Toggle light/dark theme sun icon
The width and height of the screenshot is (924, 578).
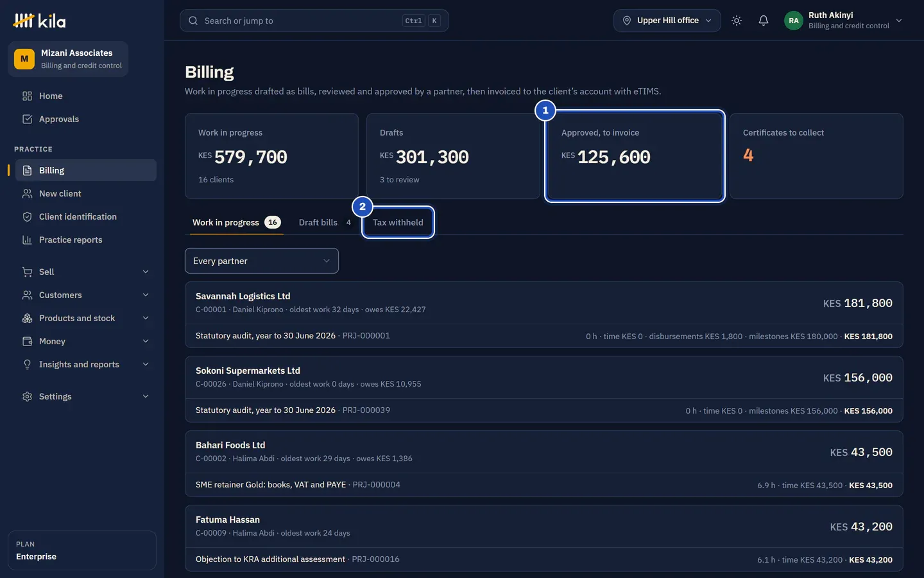737,21
